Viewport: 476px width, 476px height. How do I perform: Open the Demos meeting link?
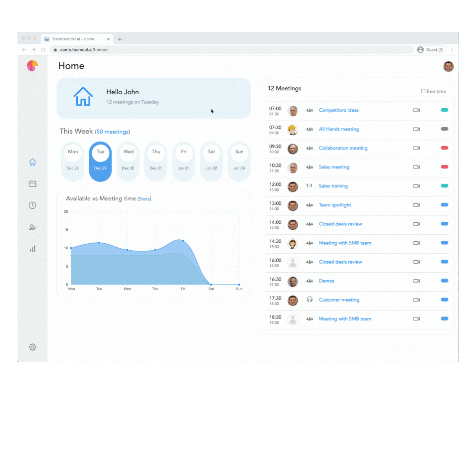pos(326,281)
